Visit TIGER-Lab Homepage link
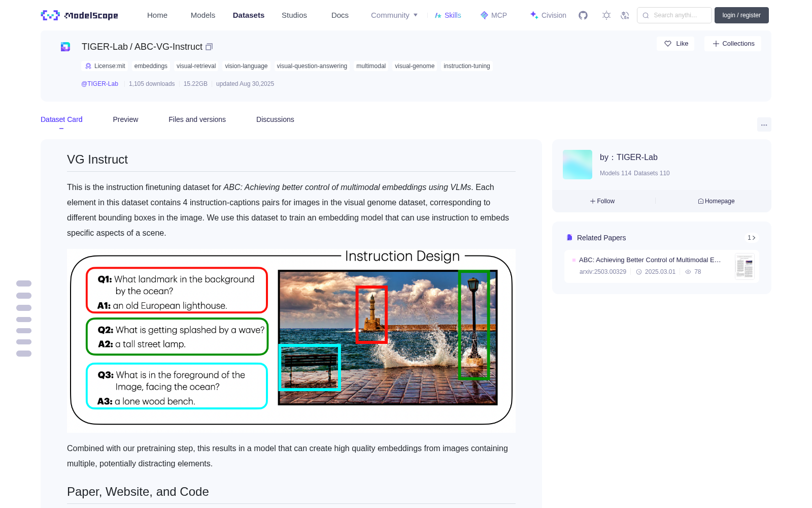812x508 pixels. [x=716, y=201]
